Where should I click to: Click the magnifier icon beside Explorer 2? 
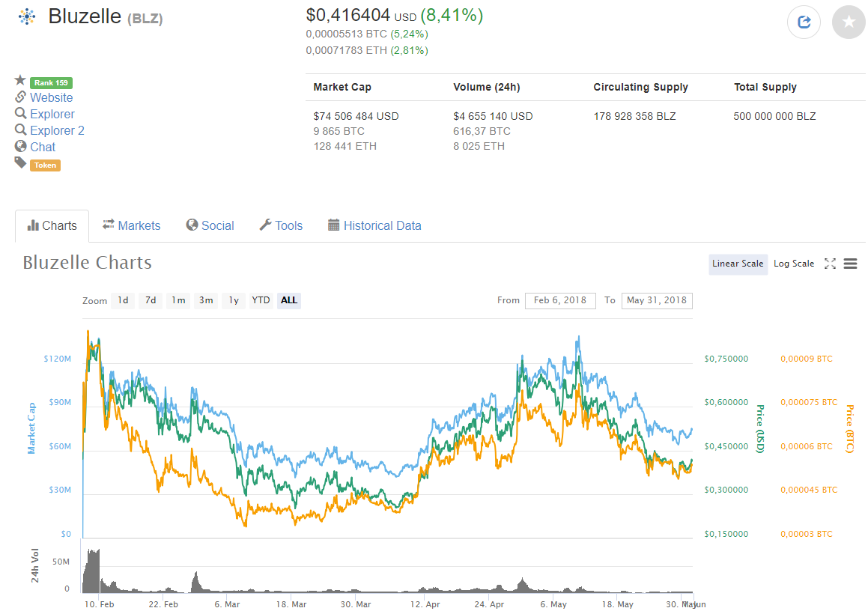coord(20,130)
